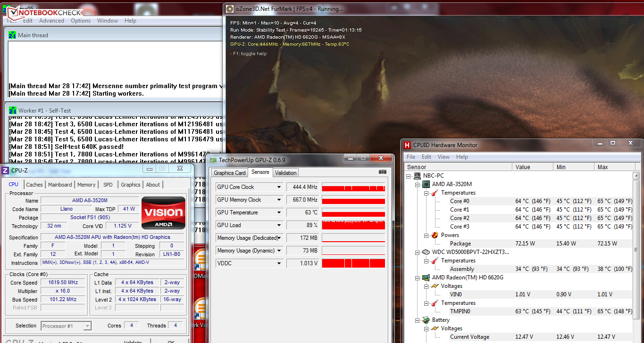Open the Help menu in Hardware Monitor
The width and height of the screenshot is (644, 343).
click(462, 157)
